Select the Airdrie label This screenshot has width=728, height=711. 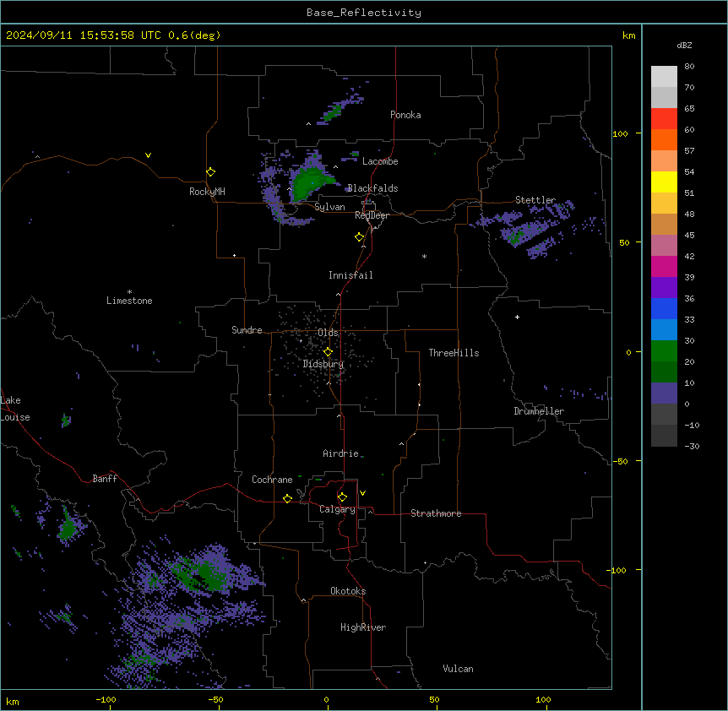click(341, 453)
